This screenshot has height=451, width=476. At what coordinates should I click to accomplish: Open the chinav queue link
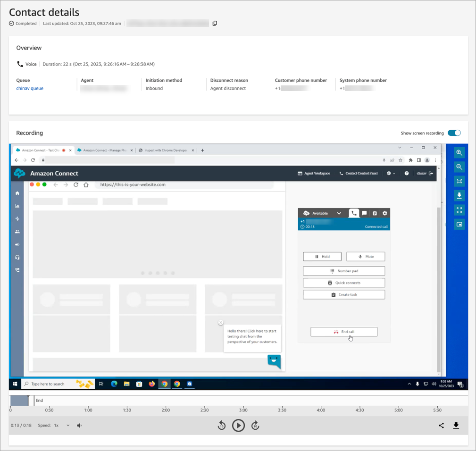30,88
